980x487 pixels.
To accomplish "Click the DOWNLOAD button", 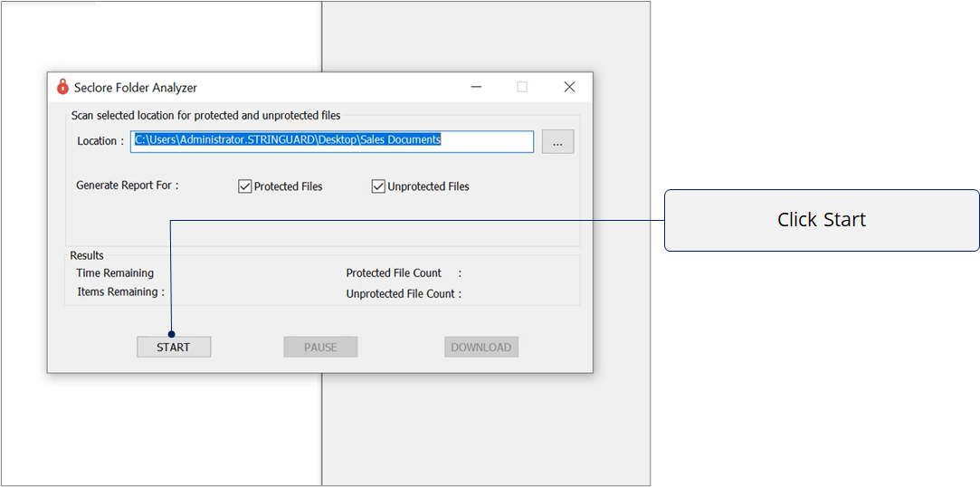I will pos(480,347).
